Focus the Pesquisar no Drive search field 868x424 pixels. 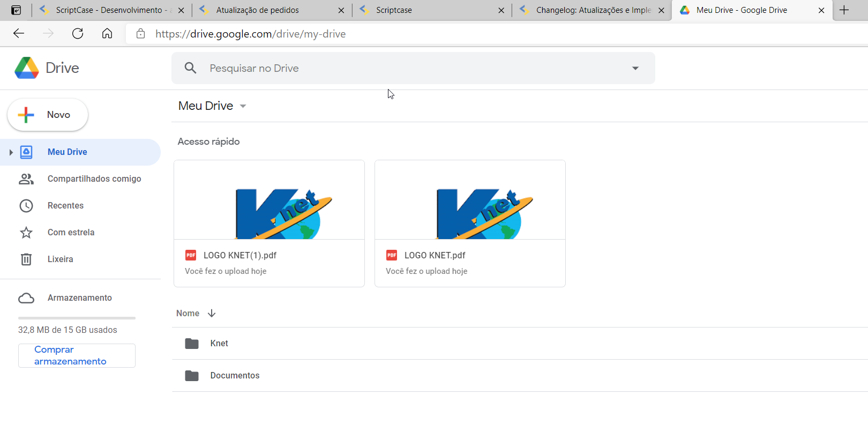point(413,68)
